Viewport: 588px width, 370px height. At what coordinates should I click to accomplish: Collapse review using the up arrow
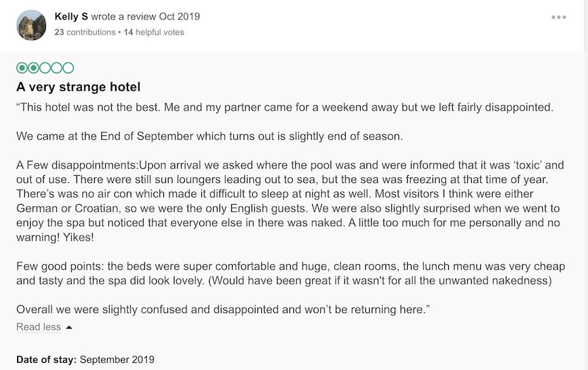coord(69,328)
